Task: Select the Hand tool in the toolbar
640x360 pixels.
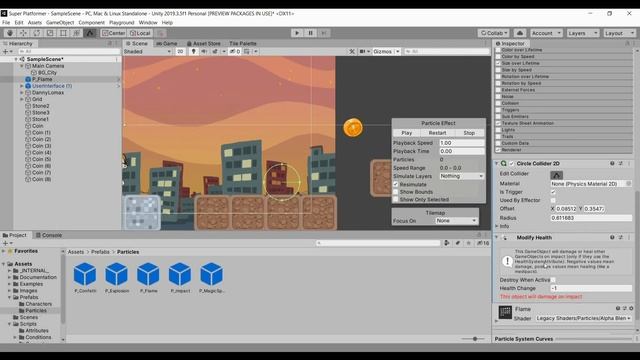Action: click(10, 33)
